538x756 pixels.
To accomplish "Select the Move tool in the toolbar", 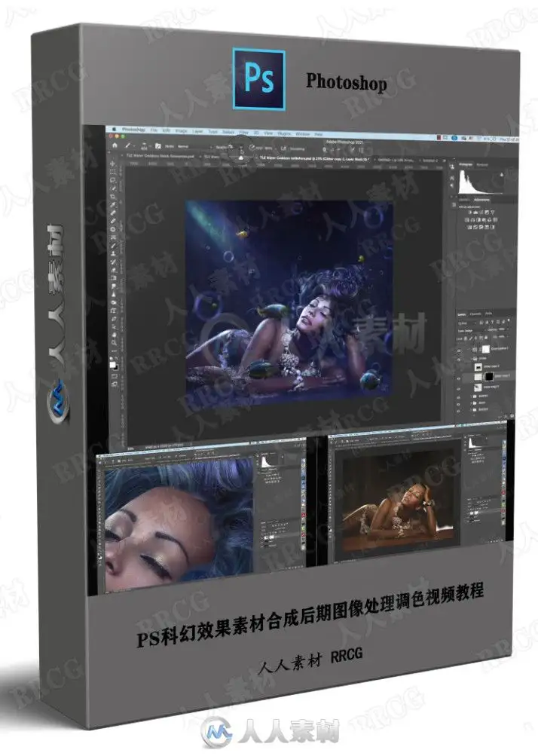I will tap(112, 164).
